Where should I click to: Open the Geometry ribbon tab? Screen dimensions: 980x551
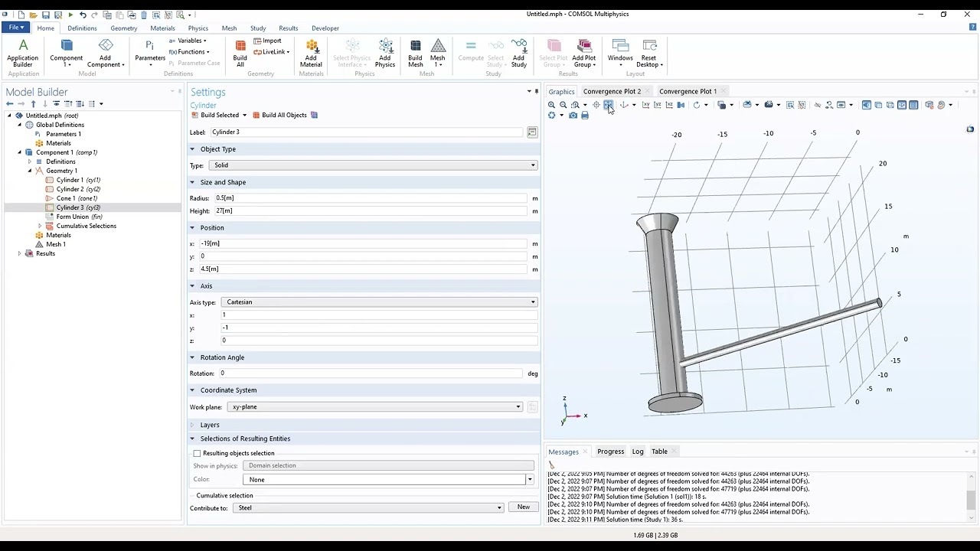pos(123,28)
